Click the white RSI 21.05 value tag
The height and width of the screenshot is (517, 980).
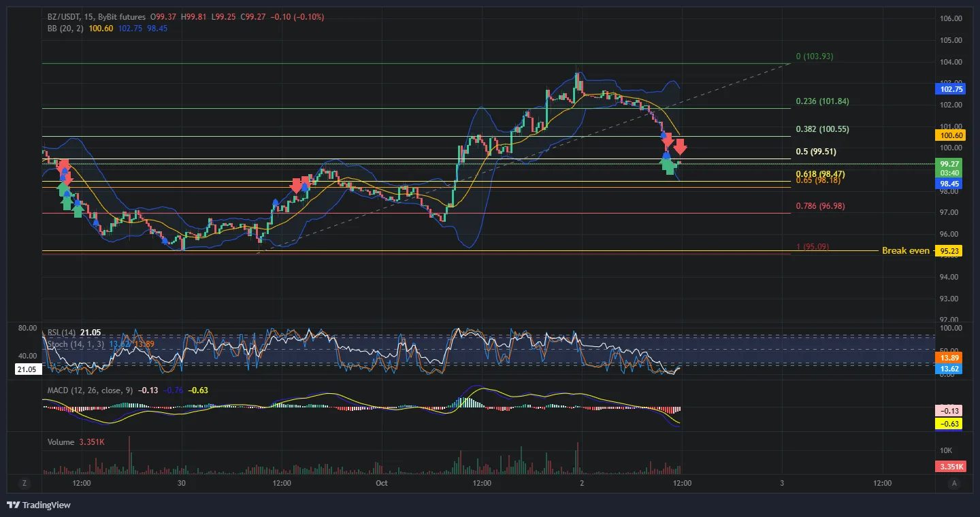[28, 369]
